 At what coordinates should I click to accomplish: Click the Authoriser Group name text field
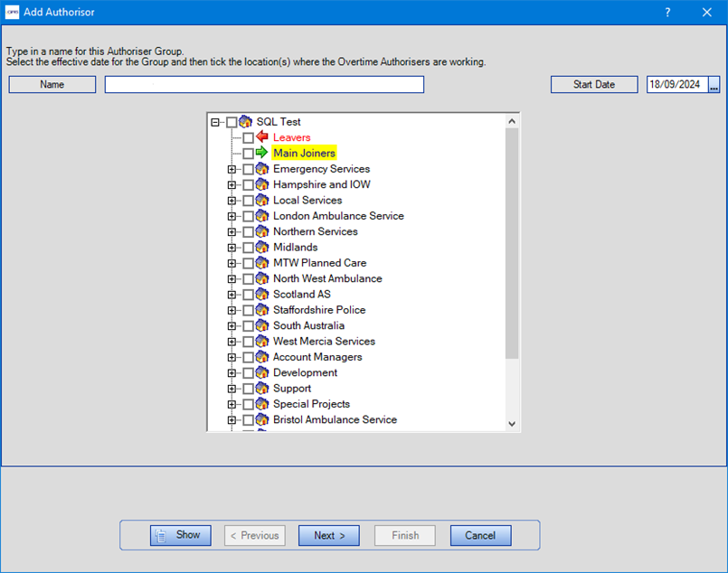(x=264, y=84)
